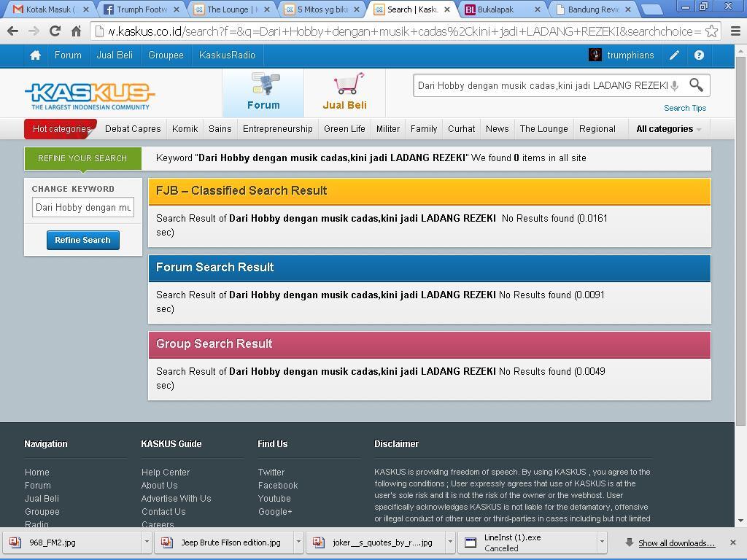Close the Bukalapak tab
This screenshot has height=560, width=747.
(x=538, y=9)
